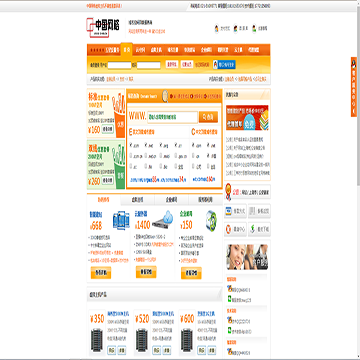360x360 pixels.
Task: Check the .mobi domain checkbox
Action: [161, 156]
